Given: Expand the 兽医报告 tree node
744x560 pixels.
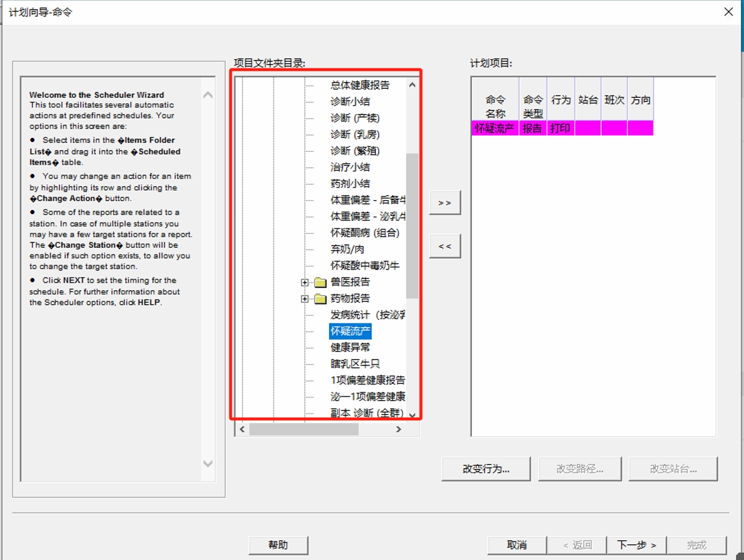Looking at the screenshot, I should pyautogui.click(x=305, y=282).
